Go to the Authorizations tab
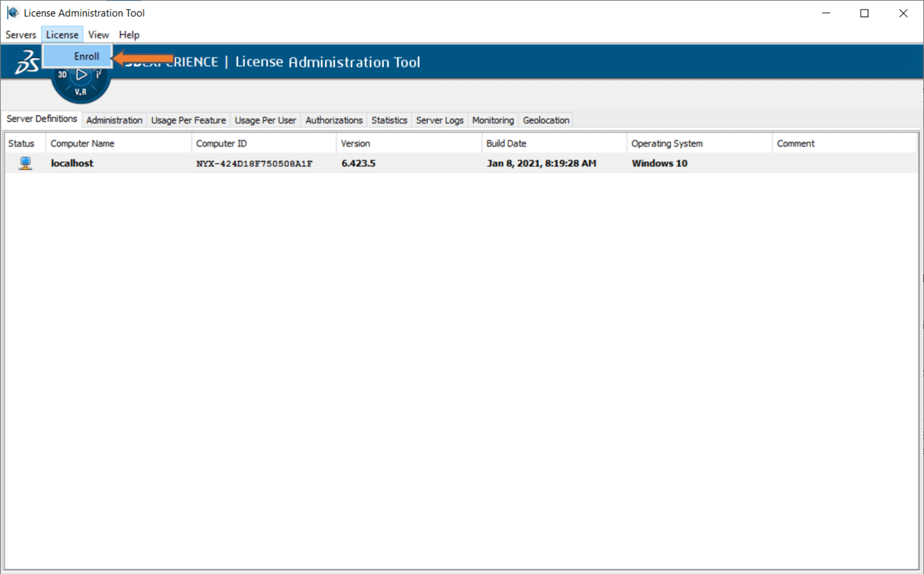The width and height of the screenshot is (924, 574). click(x=334, y=120)
